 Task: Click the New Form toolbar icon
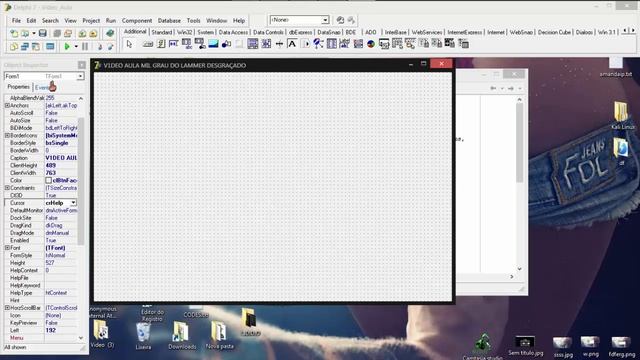pyautogui.click(x=50, y=47)
